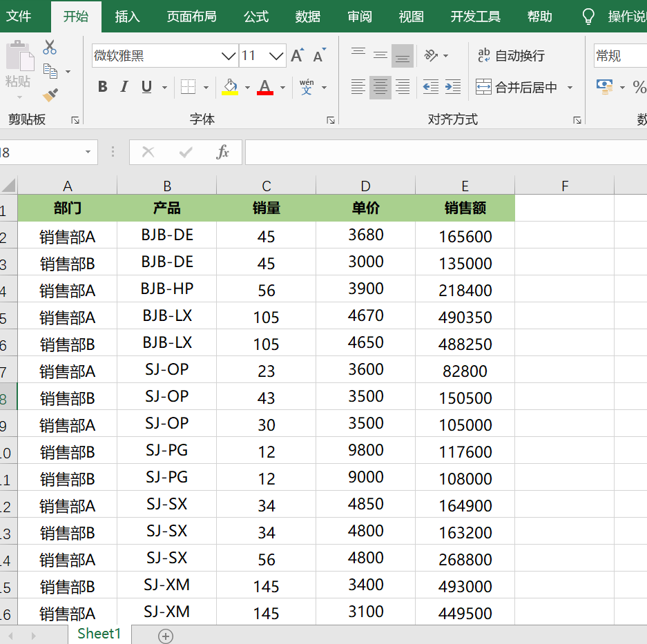Screen dimensions: 647x644
Task: Click the Decrease Indent icon
Action: (x=430, y=87)
